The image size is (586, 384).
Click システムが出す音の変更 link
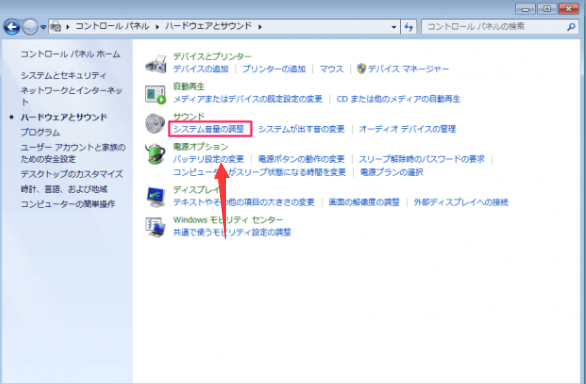pos(301,129)
